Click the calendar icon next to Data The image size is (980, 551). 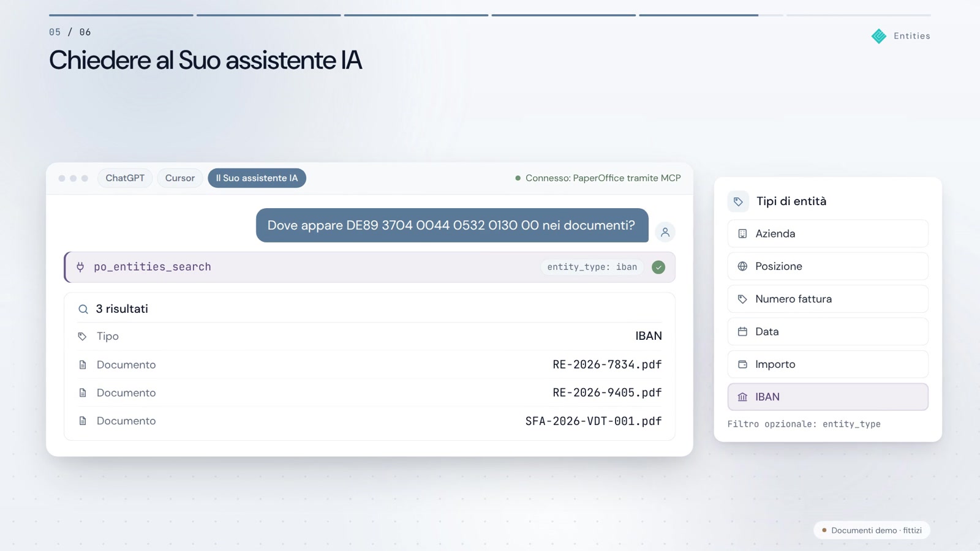point(742,332)
